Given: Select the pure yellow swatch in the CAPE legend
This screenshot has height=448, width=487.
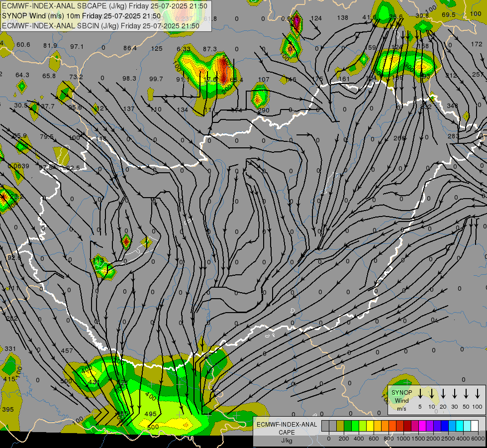Looking at the screenshot, I should [370, 426].
